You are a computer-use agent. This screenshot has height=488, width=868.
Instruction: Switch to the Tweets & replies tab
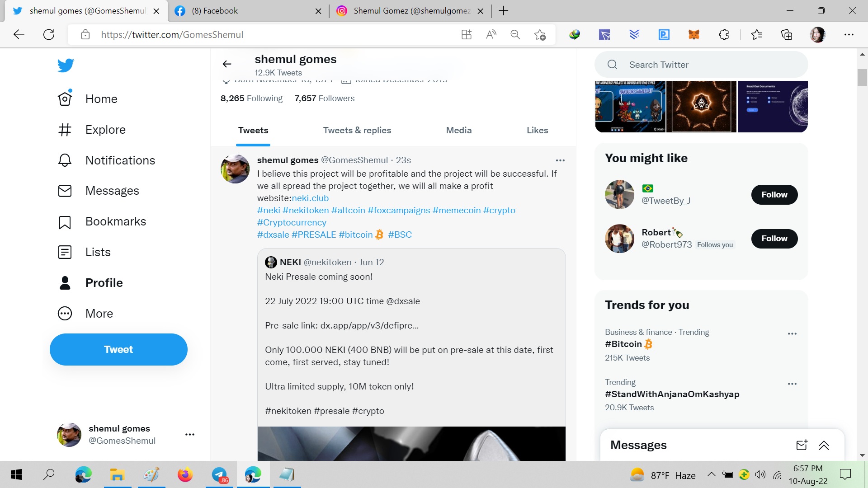pyautogui.click(x=357, y=131)
